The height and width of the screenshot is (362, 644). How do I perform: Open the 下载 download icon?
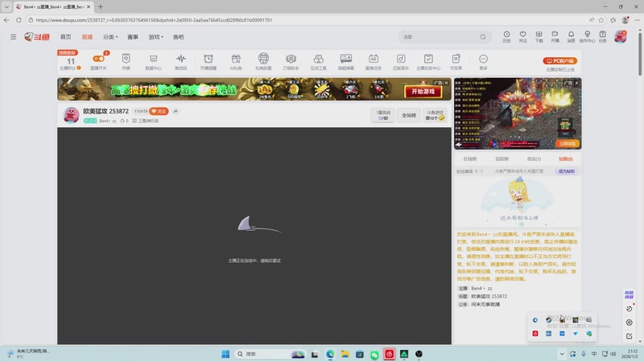(539, 36)
